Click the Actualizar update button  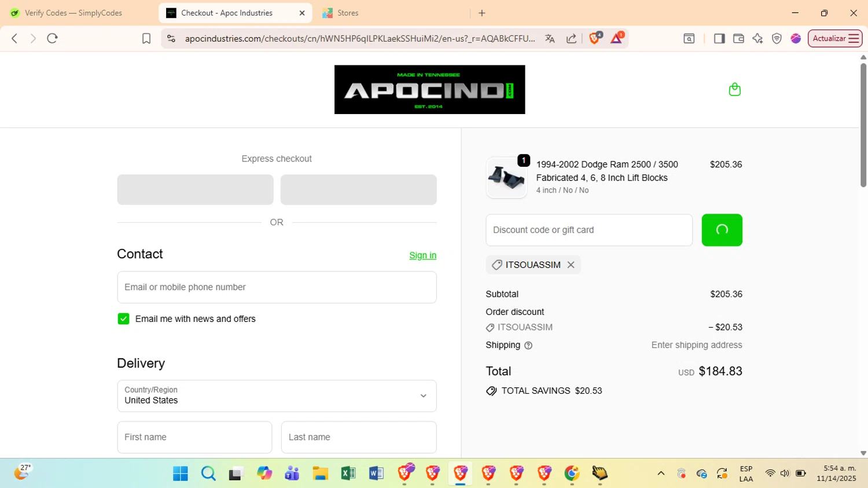click(x=829, y=38)
